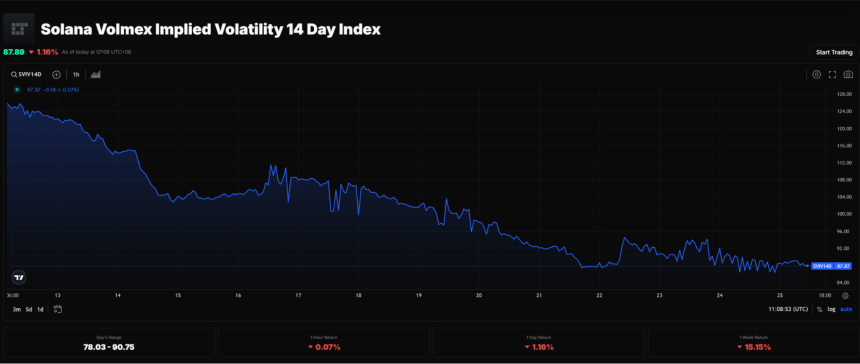Click date label 17 on time axis
The image size is (860, 364).
coord(298,295)
